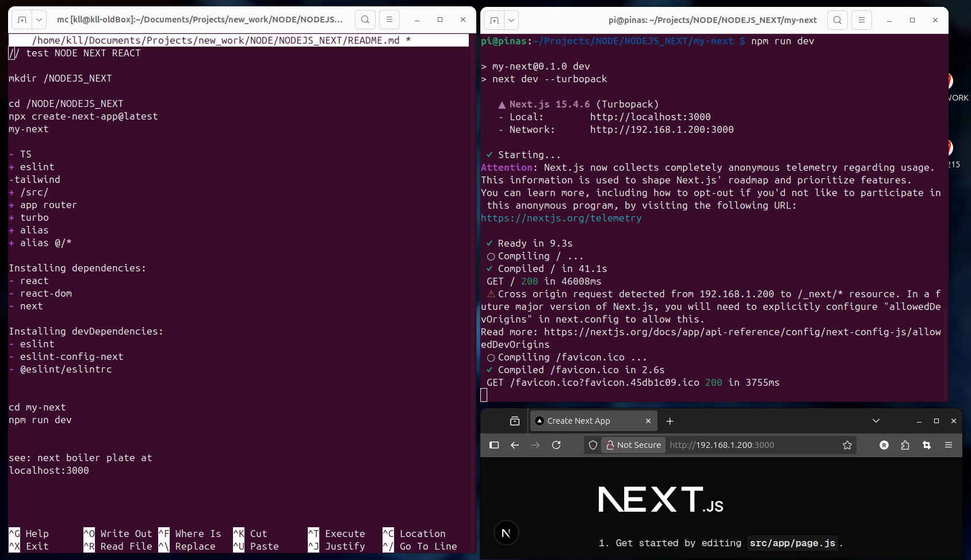This screenshot has height=560, width=971.
Task: Select the ^J Justify shortcut
Action: pos(337,546)
